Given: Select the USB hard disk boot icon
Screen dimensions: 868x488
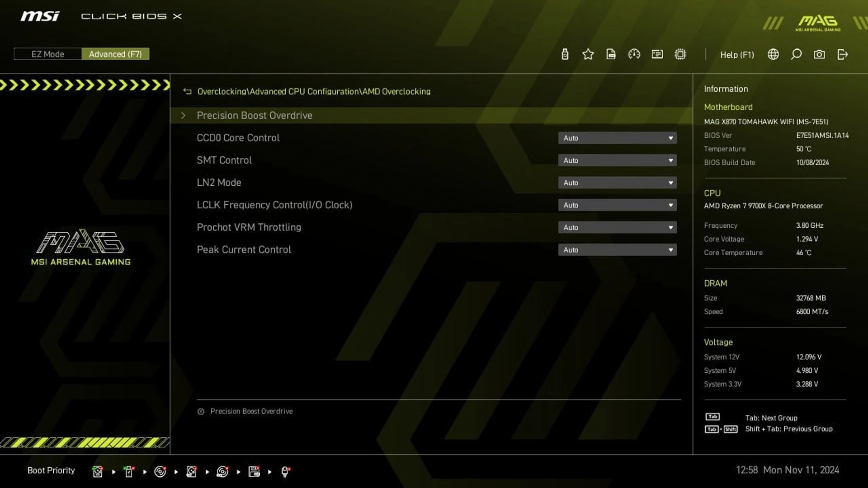Looking at the screenshot, I should 191,471.
